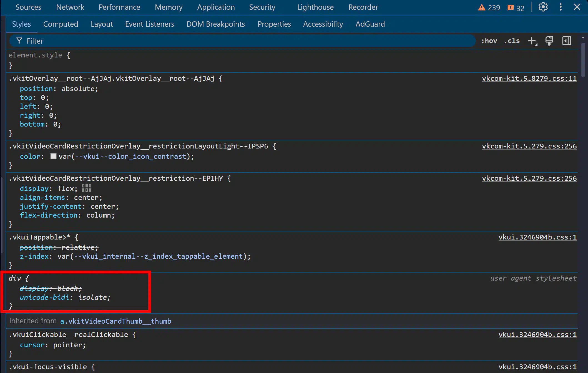Click the align-items: center declaration

point(61,198)
